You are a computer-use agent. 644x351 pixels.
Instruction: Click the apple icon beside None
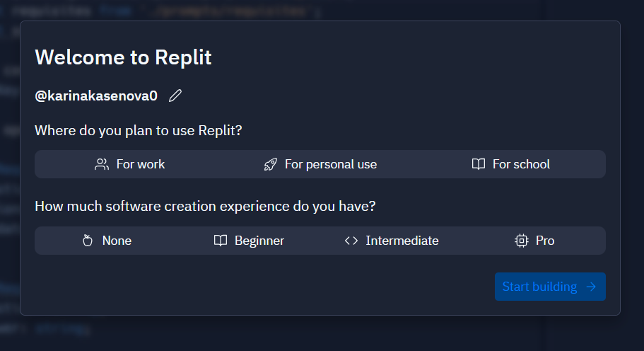tap(88, 241)
